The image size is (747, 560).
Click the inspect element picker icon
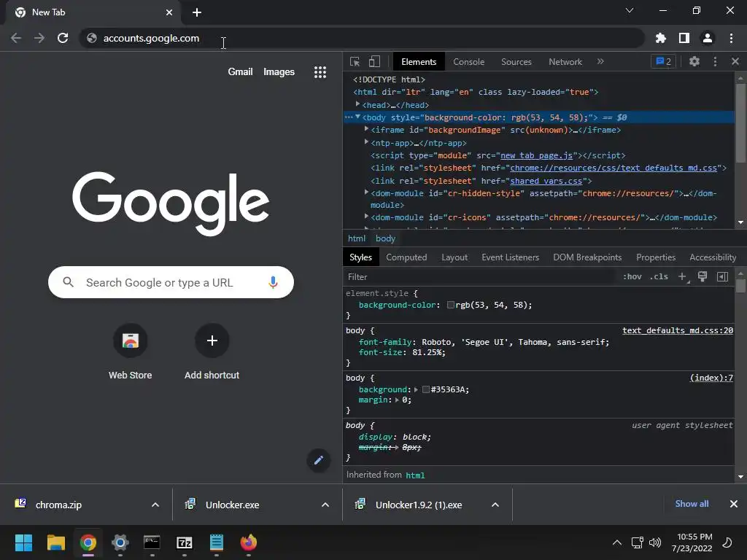tap(355, 62)
